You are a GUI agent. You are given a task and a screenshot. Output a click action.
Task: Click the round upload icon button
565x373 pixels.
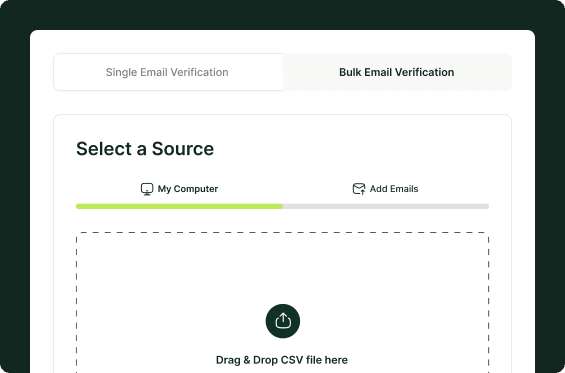(283, 321)
